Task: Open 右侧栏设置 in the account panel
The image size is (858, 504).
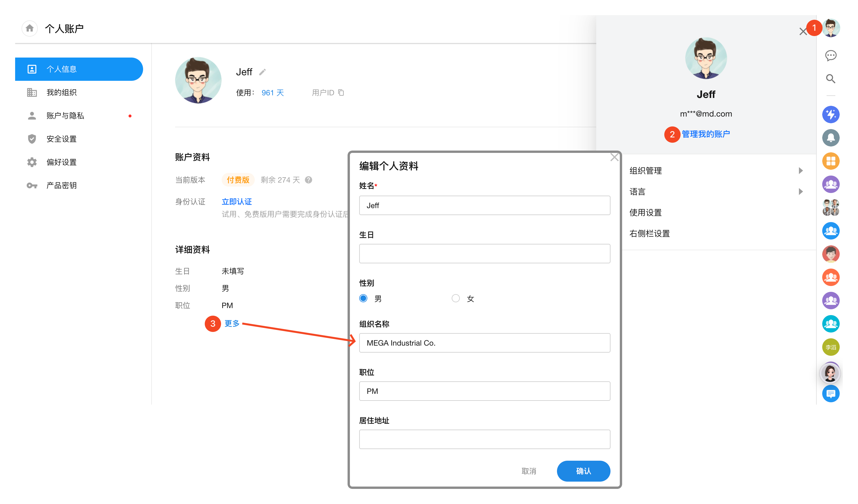Action: (x=649, y=233)
